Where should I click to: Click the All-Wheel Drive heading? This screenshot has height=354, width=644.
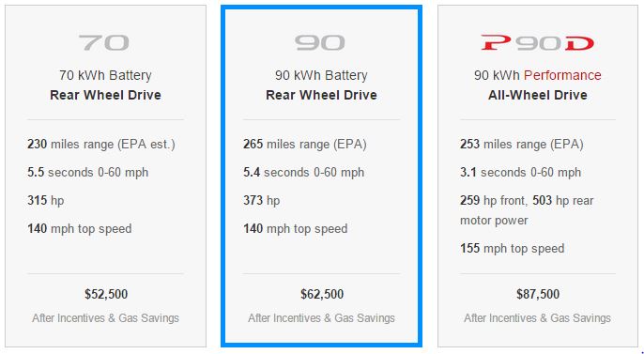[x=538, y=95]
